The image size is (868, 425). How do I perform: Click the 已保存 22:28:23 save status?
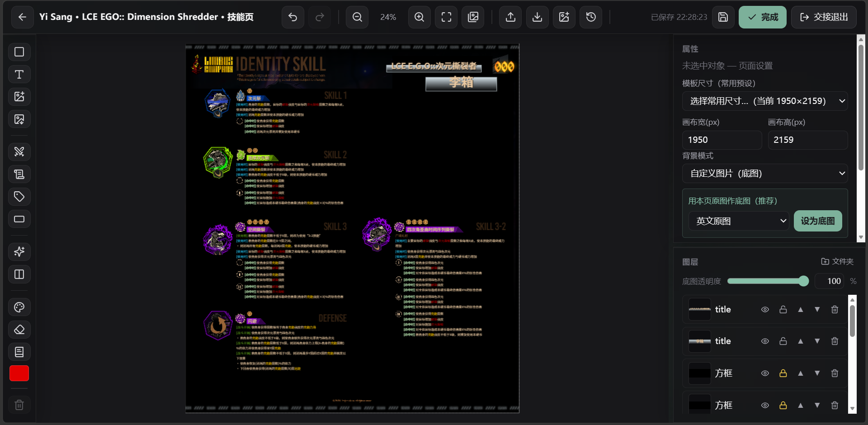click(x=679, y=17)
